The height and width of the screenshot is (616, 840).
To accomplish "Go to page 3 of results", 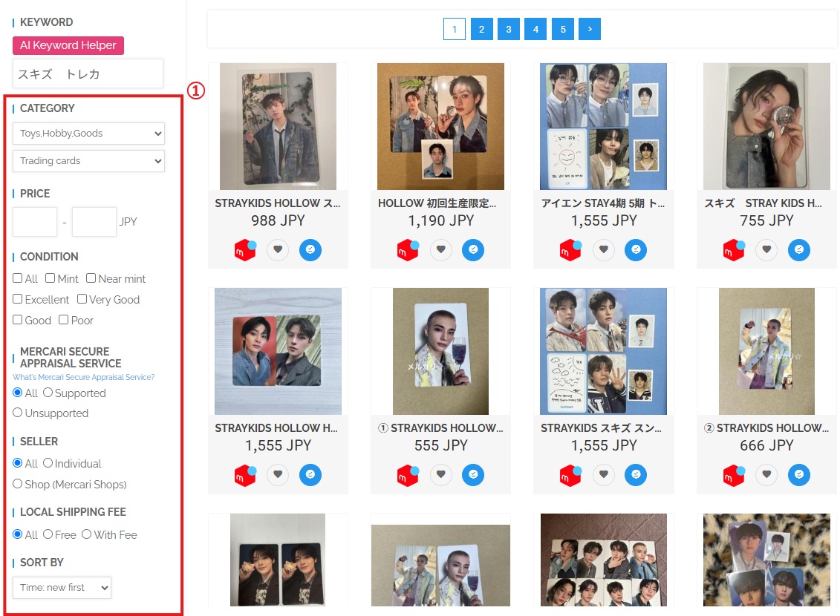I will (x=508, y=29).
